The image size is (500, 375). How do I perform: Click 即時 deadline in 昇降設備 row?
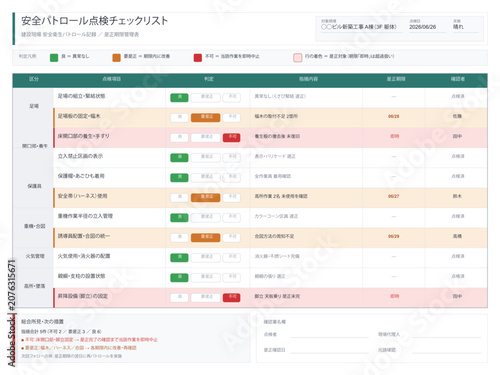click(x=395, y=296)
